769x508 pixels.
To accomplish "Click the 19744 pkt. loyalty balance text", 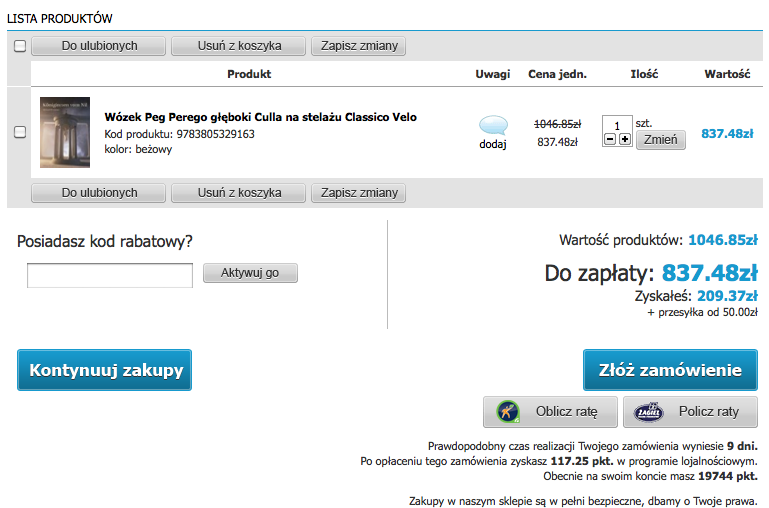I will pos(728,476).
